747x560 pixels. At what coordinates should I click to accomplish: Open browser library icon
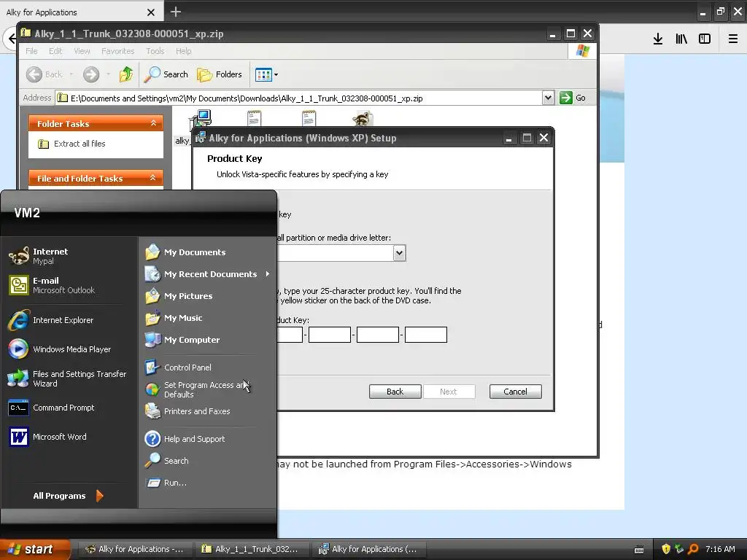(x=681, y=39)
